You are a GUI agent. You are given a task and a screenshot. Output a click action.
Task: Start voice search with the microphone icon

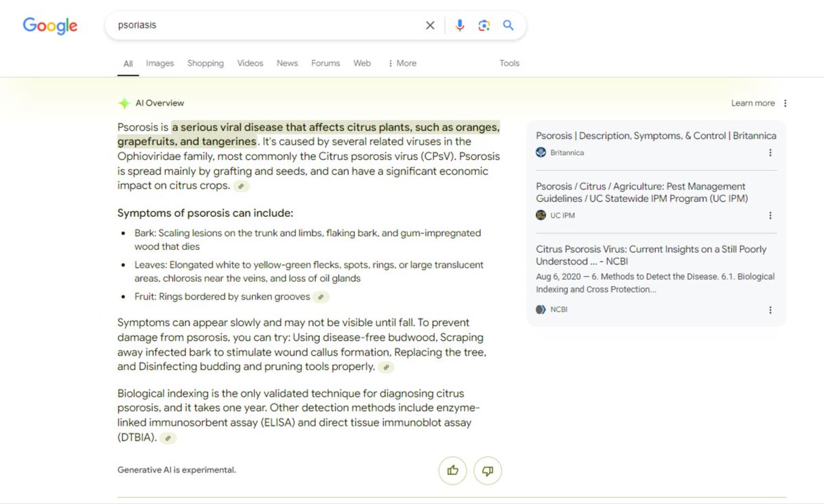pos(460,25)
